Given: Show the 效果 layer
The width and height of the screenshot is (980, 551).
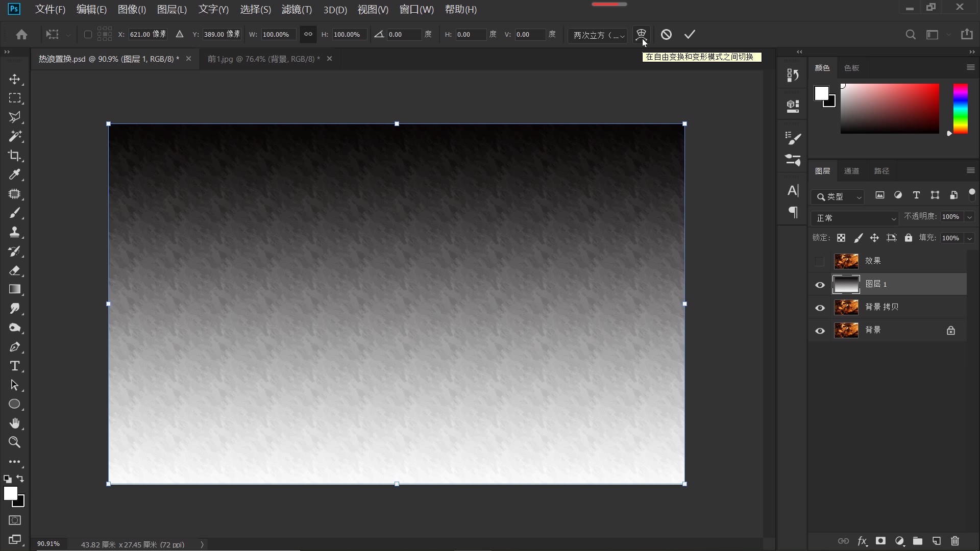Looking at the screenshot, I should (820, 262).
